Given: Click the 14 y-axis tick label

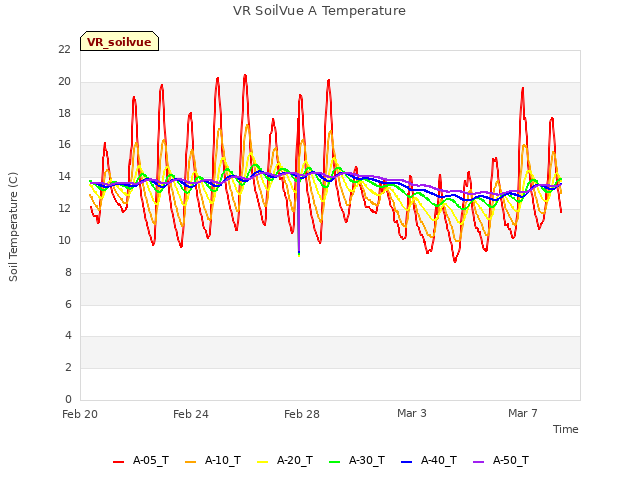Looking at the screenshot, I should [x=64, y=176].
